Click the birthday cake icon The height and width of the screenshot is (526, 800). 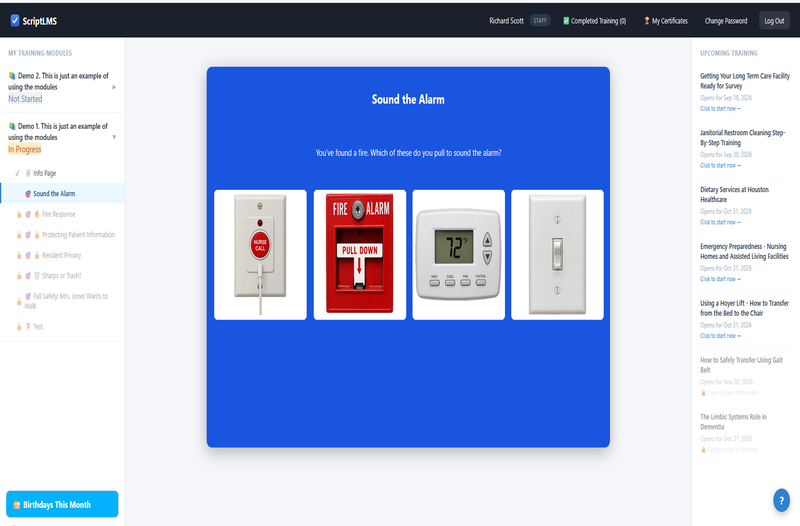tap(16, 505)
